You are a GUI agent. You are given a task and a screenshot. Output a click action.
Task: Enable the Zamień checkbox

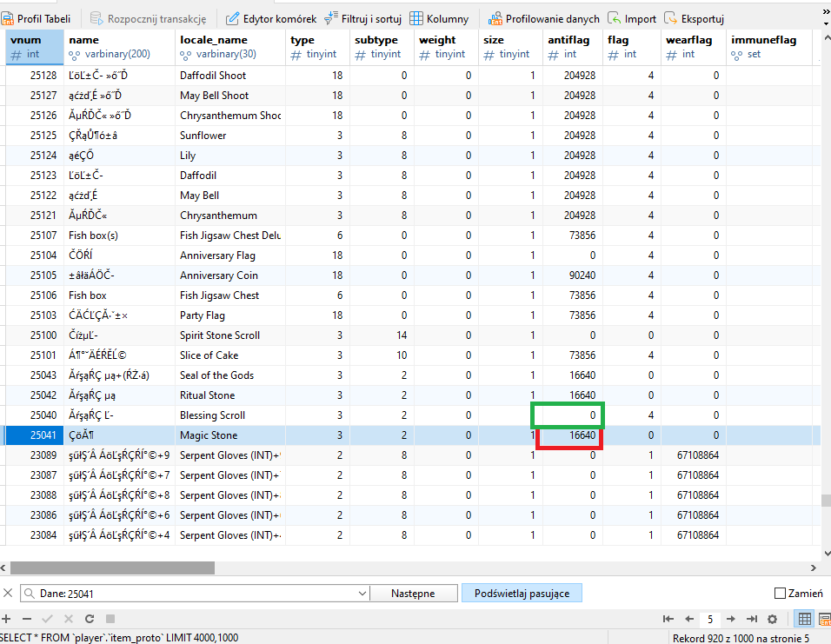(x=780, y=594)
